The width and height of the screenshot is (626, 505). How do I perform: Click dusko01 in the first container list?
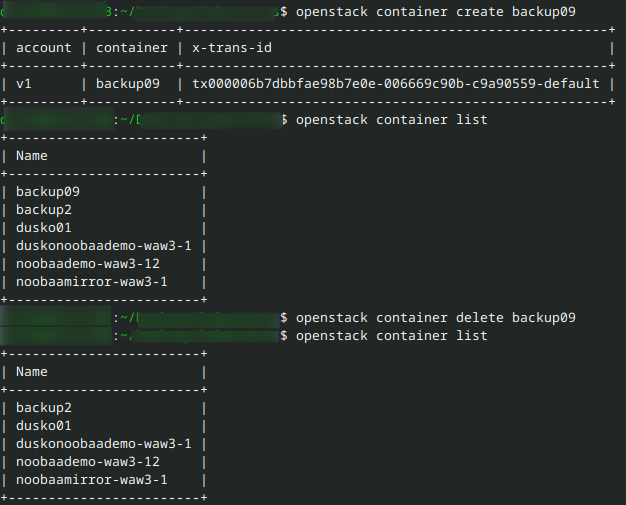(44, 228)
